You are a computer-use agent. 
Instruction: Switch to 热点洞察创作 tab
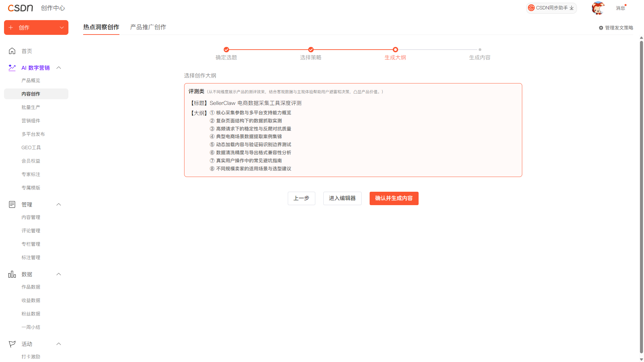click(x=101, y=27)
